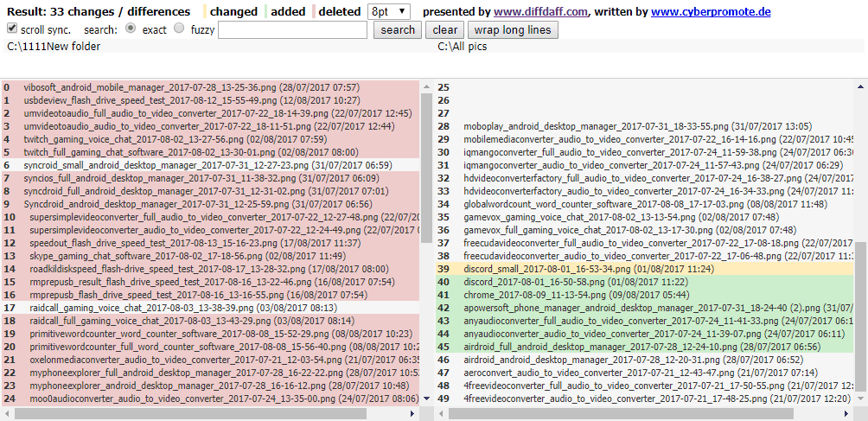Select the anyaudioconverter_full row 43
Image resolution: width=868 pixels, height=421 pixels.
coord(644,321)
